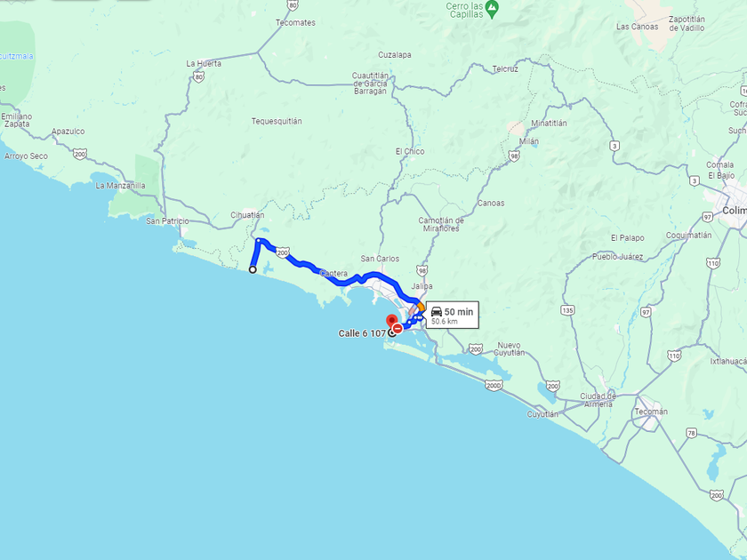747x560 pixels.
Task: Click the red road-closure icon near destination
Action: pos(398,328)
